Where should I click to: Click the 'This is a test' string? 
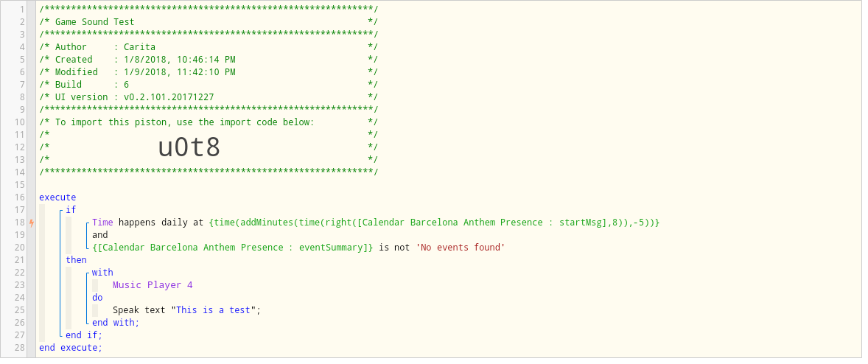[x=213, y=309]
